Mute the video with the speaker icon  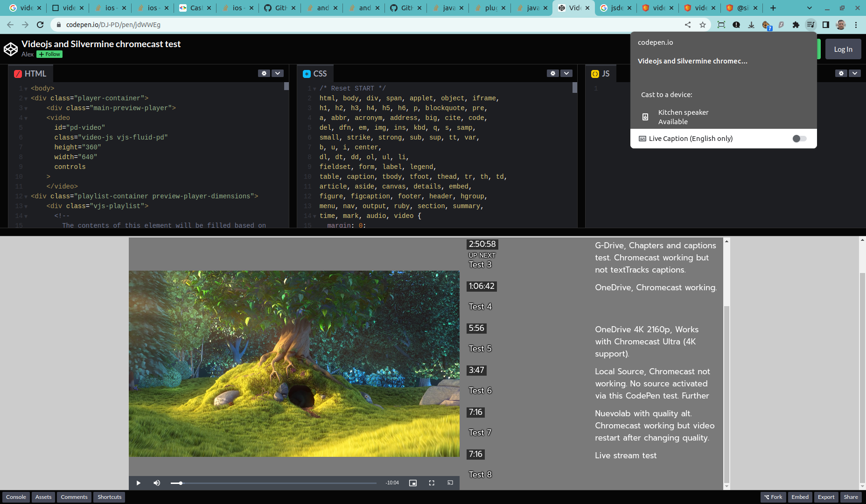pos(157,483)
